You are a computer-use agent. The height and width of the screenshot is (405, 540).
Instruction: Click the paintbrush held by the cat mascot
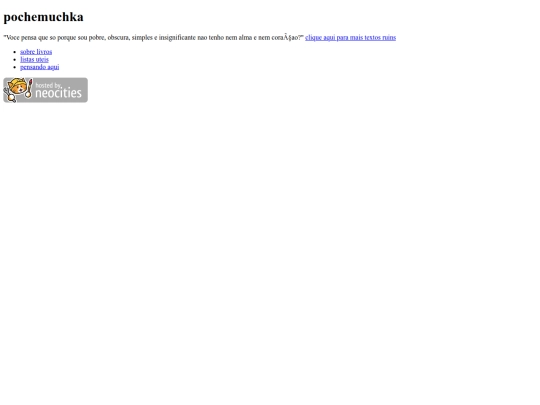pyautogui.click(x=29, y=89)
